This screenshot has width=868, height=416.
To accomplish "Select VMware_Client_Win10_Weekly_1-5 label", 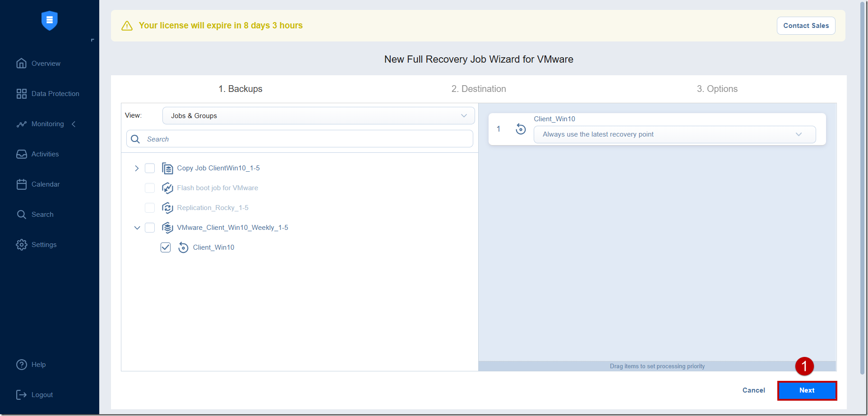I will click(x=232, y=228).
